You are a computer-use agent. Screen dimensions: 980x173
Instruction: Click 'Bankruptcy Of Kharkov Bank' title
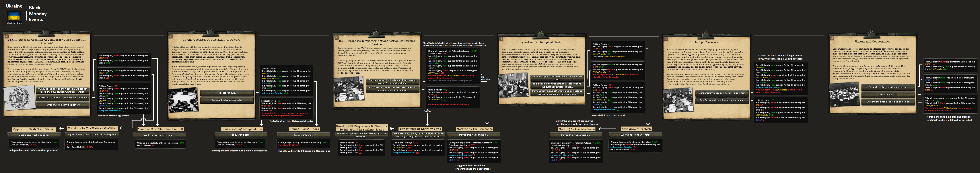click(420, 129)
